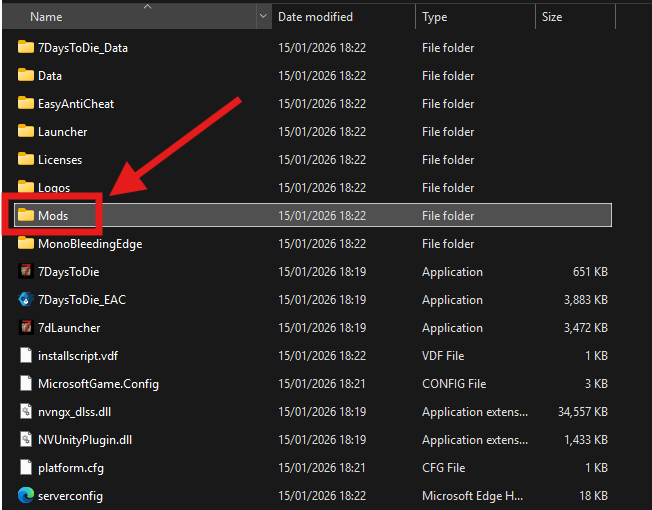Image resolution: width=652 pixels, height=510 pixels.
Task: Select the MonoBleedingEdge folder name
Action: 90,244
